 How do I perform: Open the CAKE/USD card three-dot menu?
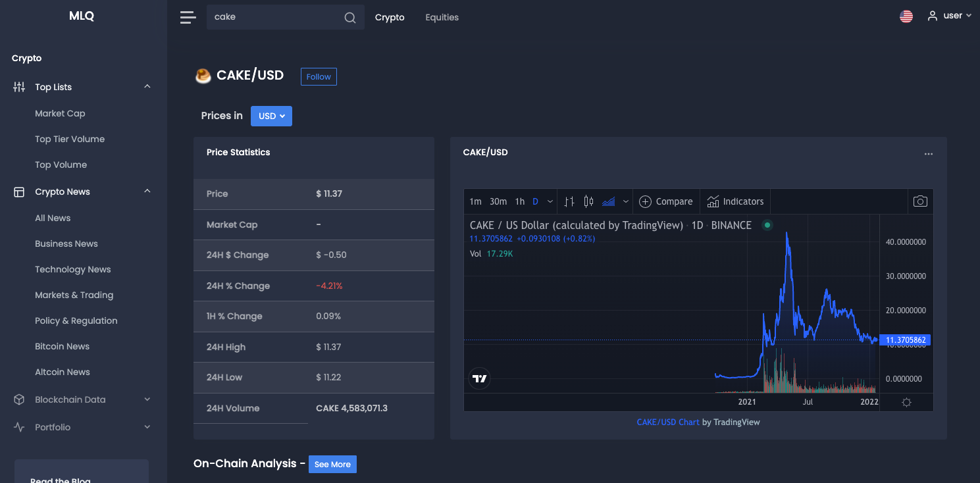coord(929,154)
